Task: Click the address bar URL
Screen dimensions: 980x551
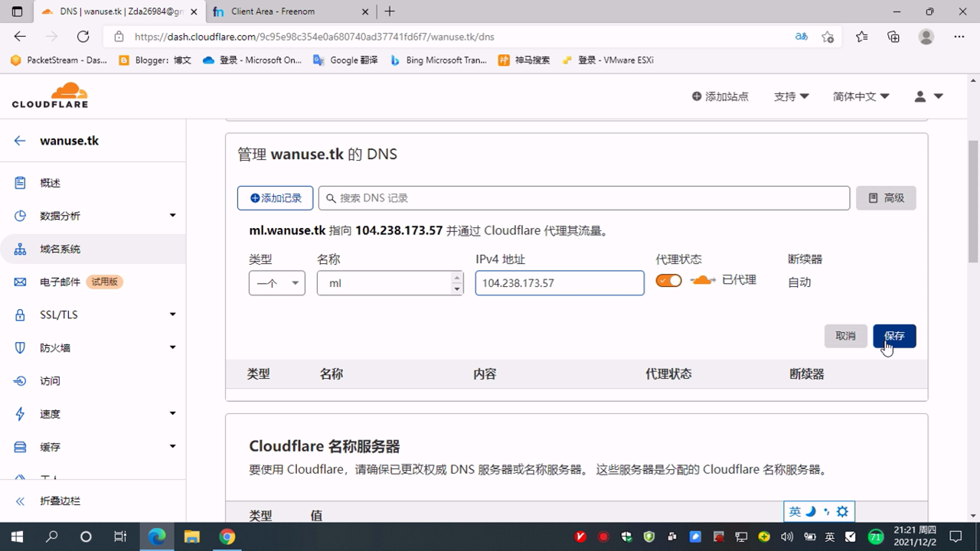Action: pos(314,37)
